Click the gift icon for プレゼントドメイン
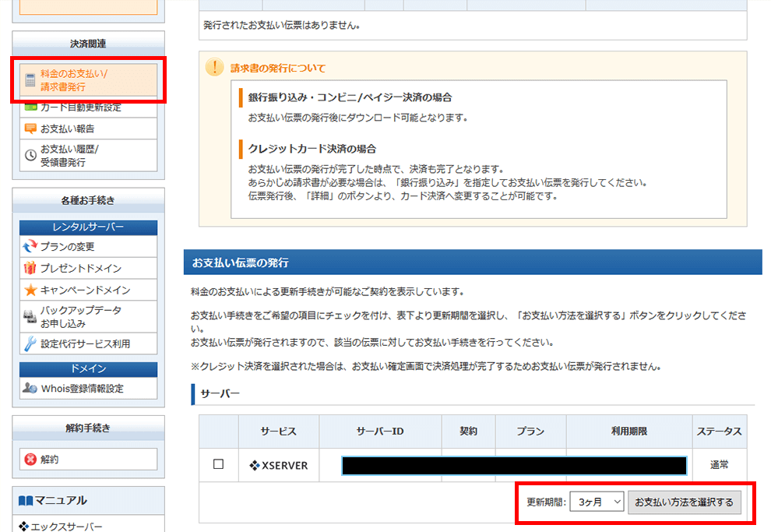Viewport: 771px width, 532px height. click(x=30, y=268)
